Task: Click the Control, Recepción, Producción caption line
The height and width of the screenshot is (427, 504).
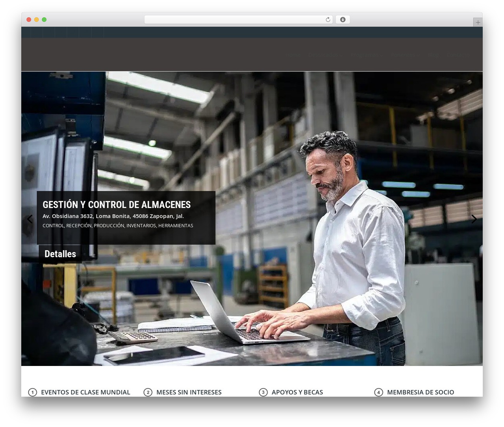Action: point(118,226)
